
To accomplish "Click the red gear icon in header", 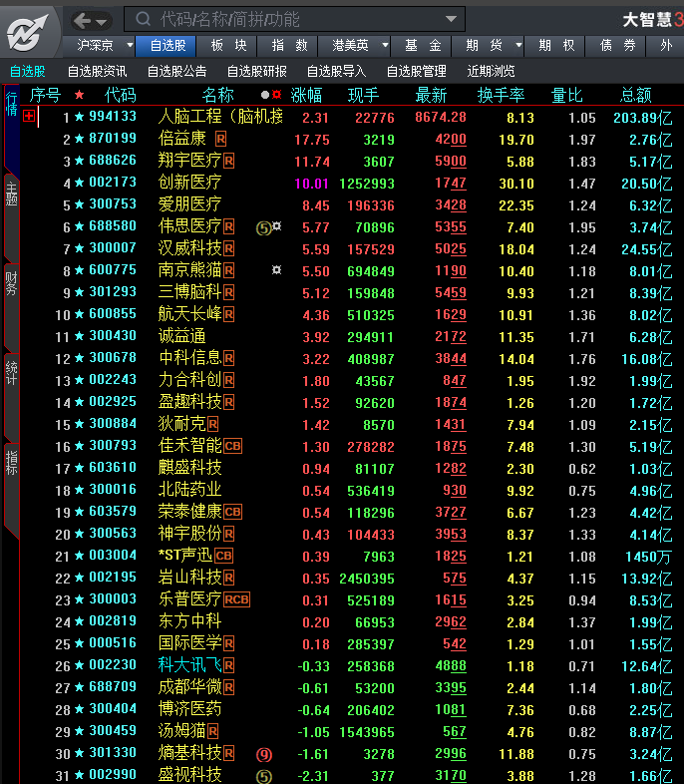I will tap(276, 95).
